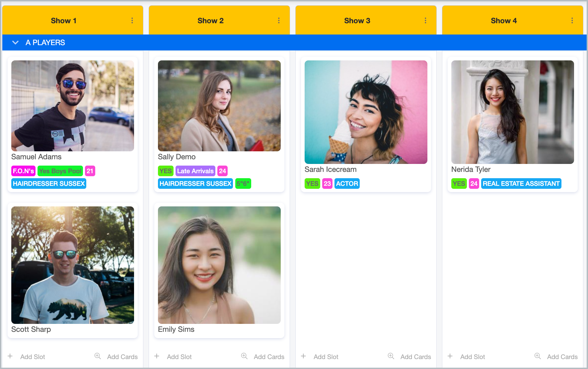Click Add Slot text under Show 3

pyautogui.click(x=326, y=357)
